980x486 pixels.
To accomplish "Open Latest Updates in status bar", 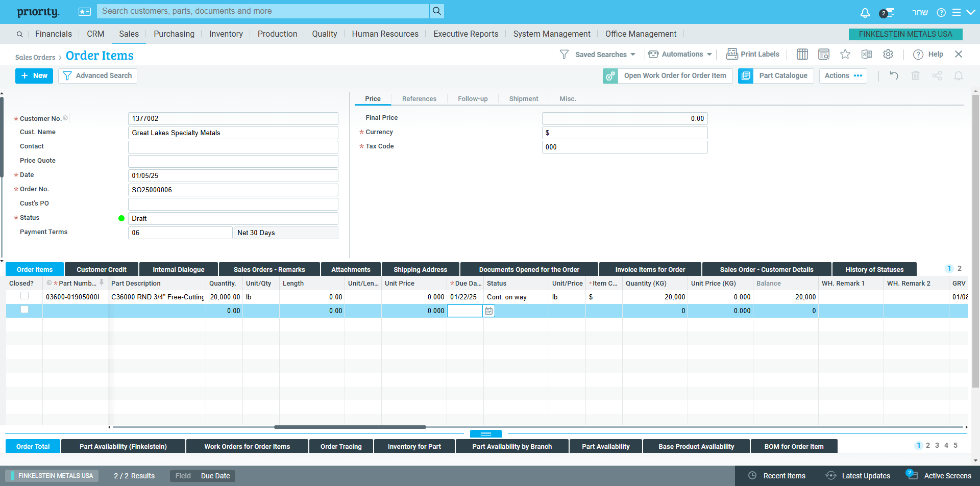I will click(858, 475).
